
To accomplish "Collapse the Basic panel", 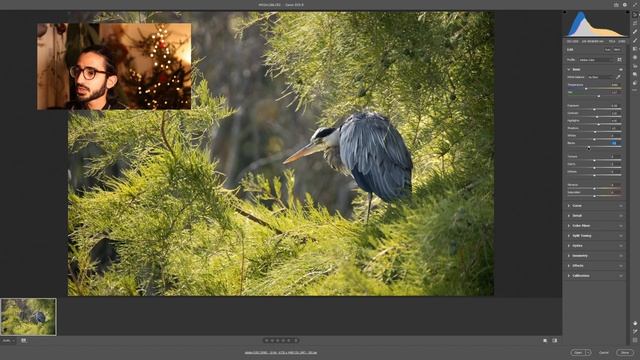I will pos(569,69).
